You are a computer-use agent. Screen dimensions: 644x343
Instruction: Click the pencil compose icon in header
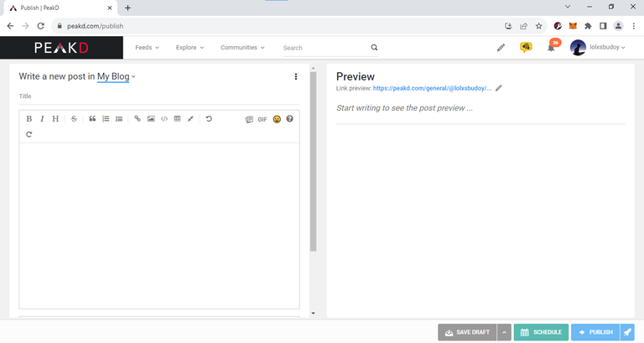[501, 48]
